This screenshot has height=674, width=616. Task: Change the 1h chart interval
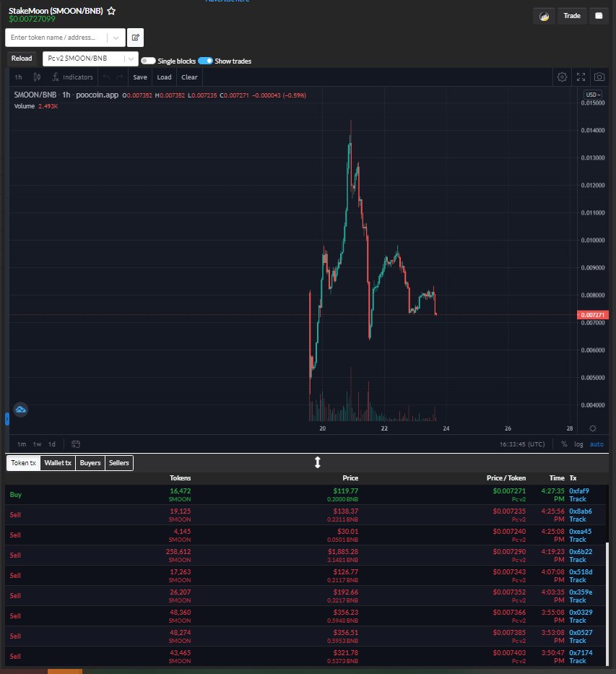(18, 77)
